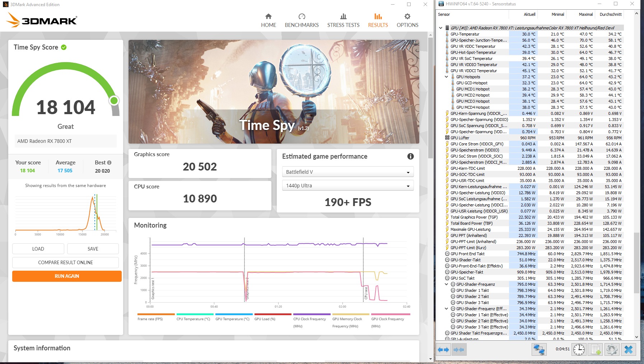This screenshot has width=644, height=364.
Task: Click the SAVE button
Action: (93, 249)
